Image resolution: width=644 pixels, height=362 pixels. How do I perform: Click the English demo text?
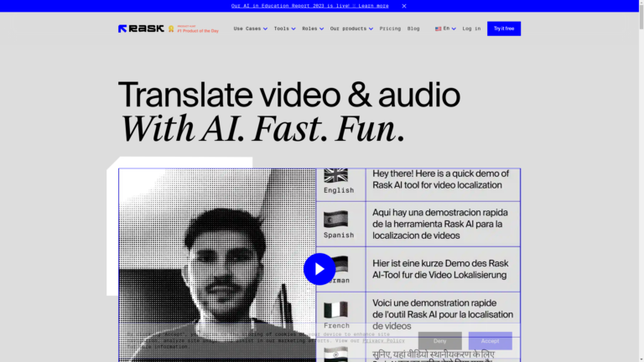[441, 179]
